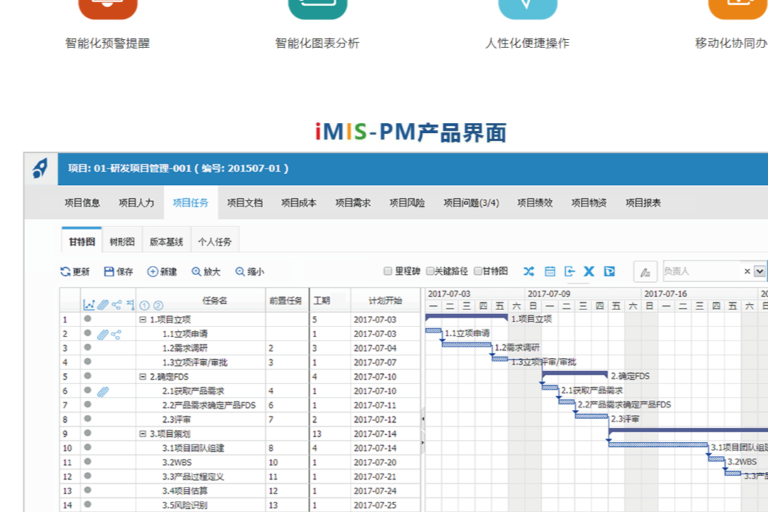Click the 1.2需求调研 Gantt bar

click(x=467, y=345)
